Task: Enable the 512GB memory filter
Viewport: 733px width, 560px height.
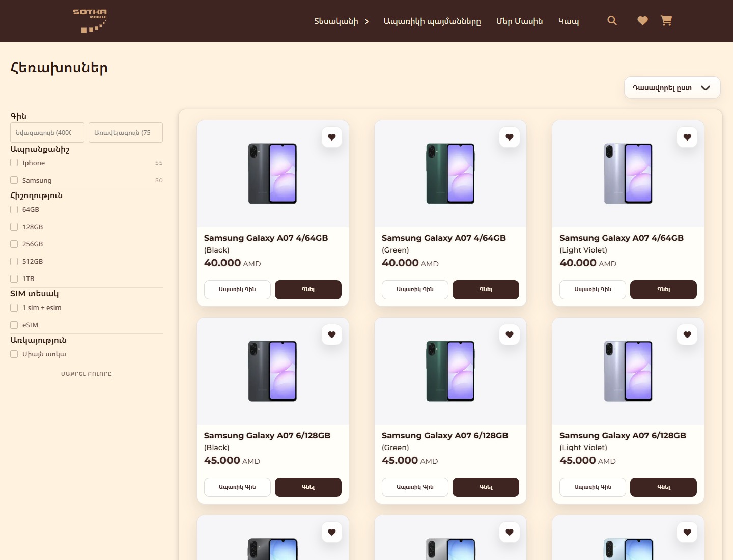Action: [x=14, y=261]
